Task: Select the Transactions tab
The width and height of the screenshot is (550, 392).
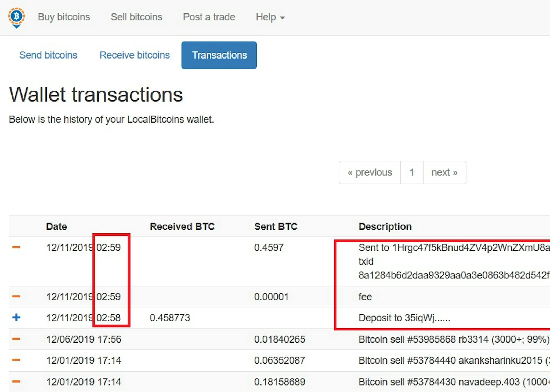Action: pos(219,55)
